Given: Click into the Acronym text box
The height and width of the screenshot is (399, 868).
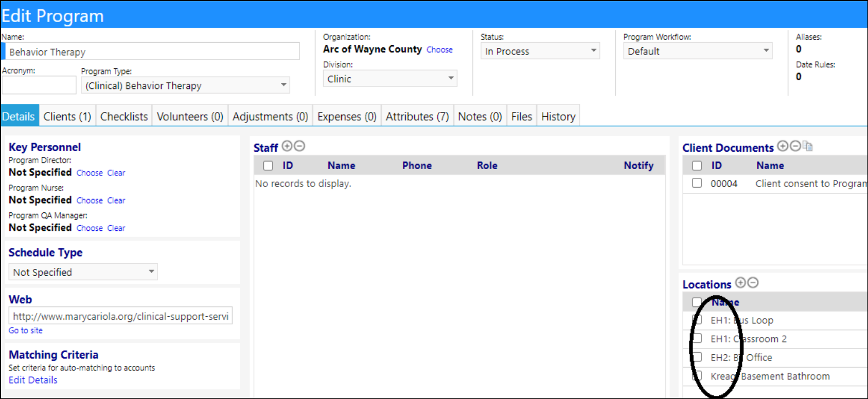Looking at the screenshot, I should pyautogui.click(x=39, y=85).
